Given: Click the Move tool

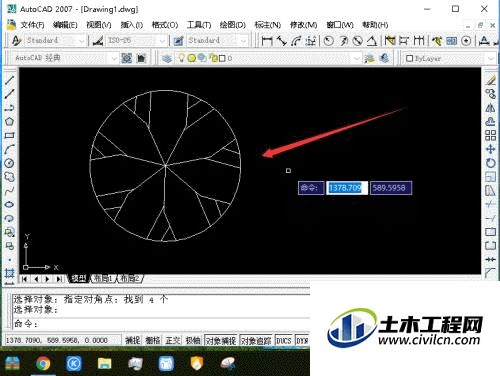Looking at the screenshot, I should (490, 149).
